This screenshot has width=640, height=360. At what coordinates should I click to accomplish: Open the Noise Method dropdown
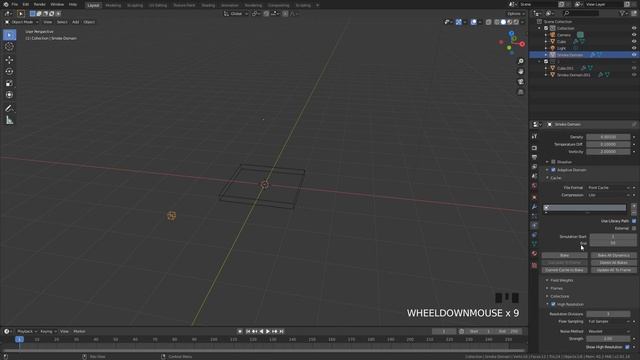[x=609, y=331]
